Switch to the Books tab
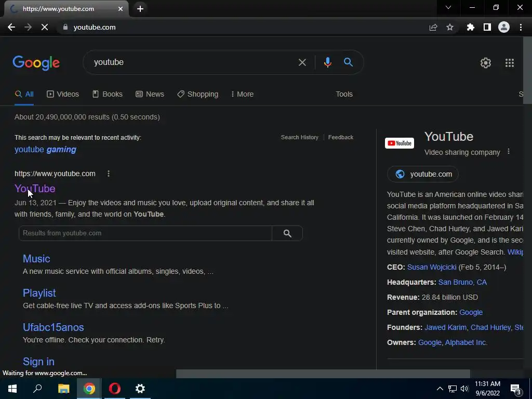Screen dimensions: 532x399 coord(108,94)
